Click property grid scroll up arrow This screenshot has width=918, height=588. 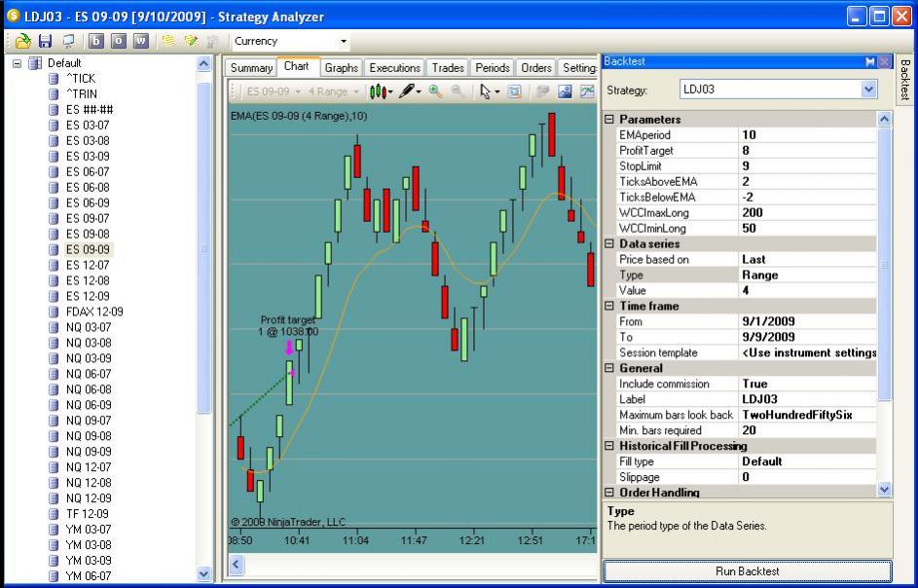[x=884, y=120]
